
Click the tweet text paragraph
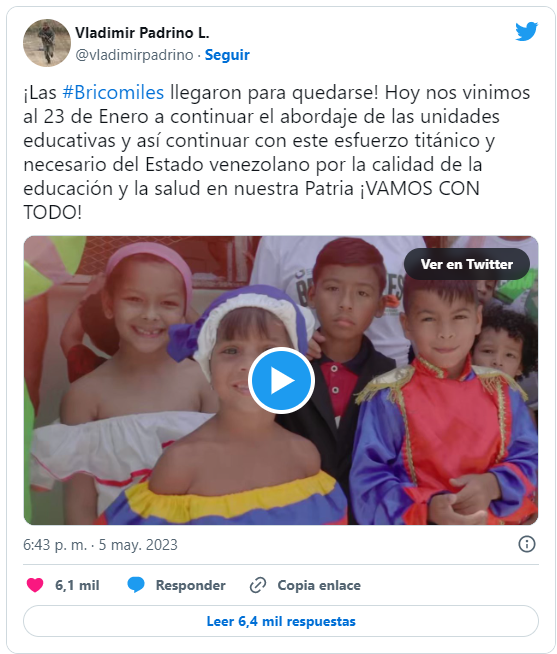(277, 153)
